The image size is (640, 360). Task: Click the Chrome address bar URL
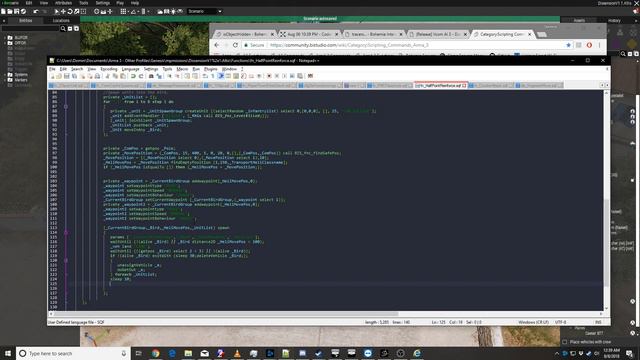(x=349, y=45)
